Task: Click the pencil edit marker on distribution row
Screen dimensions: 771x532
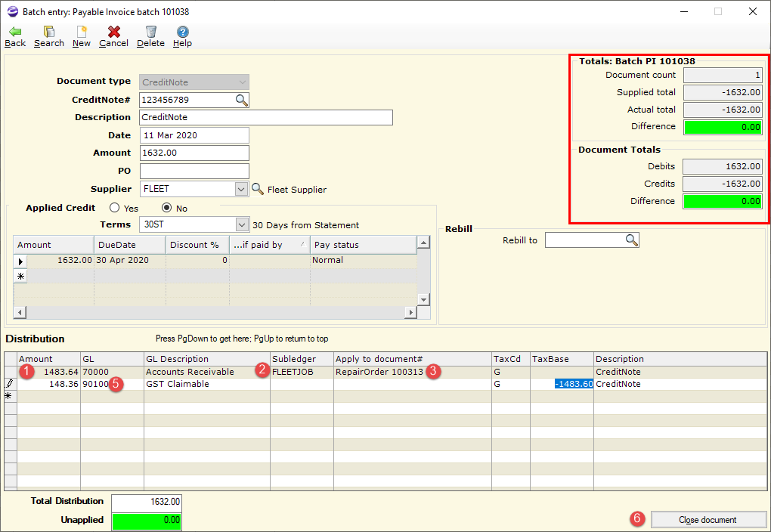Action: tap(9, 384)
